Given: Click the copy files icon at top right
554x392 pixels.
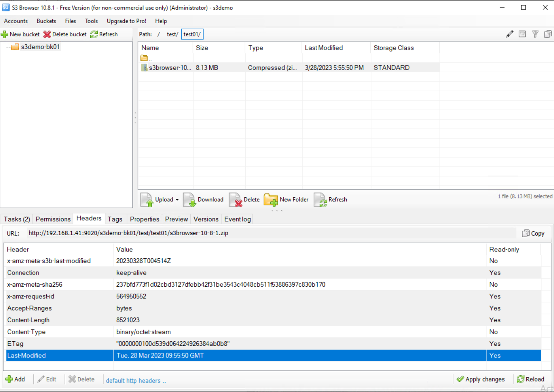Looking at the screenshot, I should pyautogui.click(x=548, y=34).
